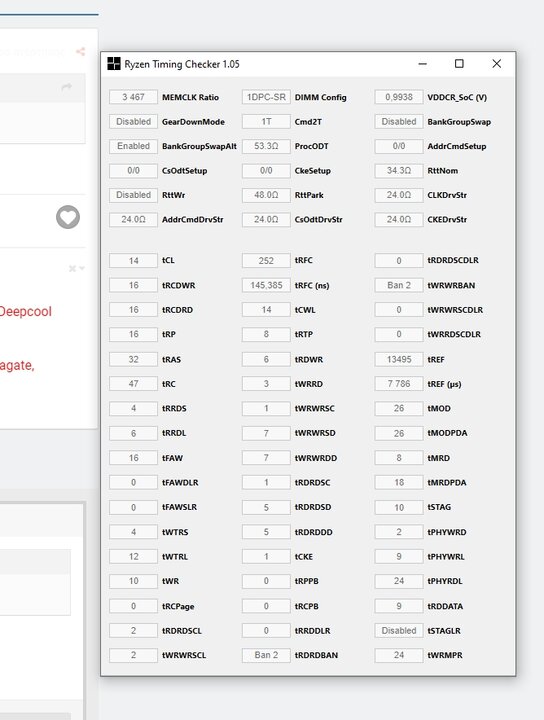
Task: Click the DIMM Config 1DPC-SR field
Action: pyautogui.click(x=266, y=97)
